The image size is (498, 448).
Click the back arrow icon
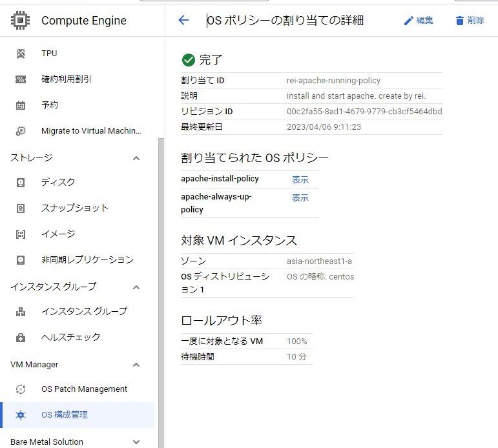tap(183, 20)
